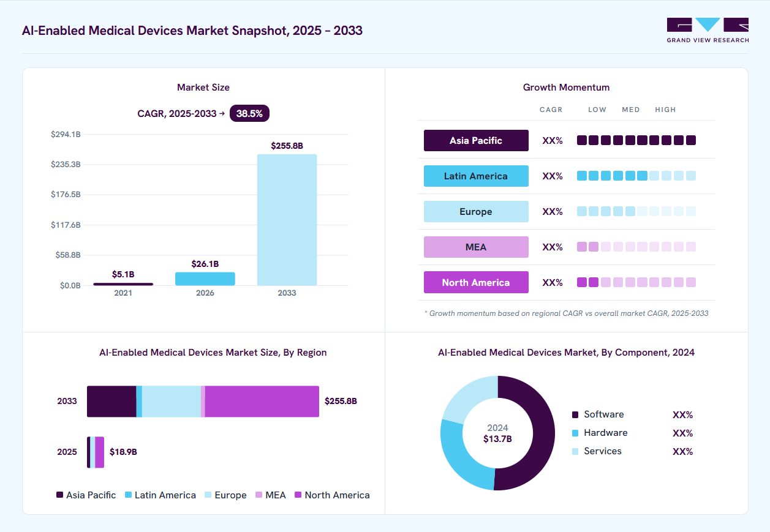
Task: Click the 2025 stacked region bar
Action: (x=96, y=452)
